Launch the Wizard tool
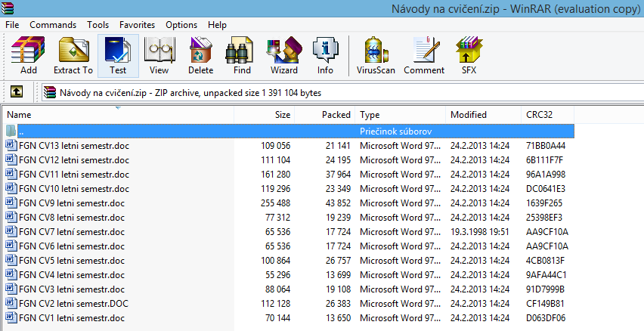The width and height of the screenshot is (644, 331). tap(283, 55)
